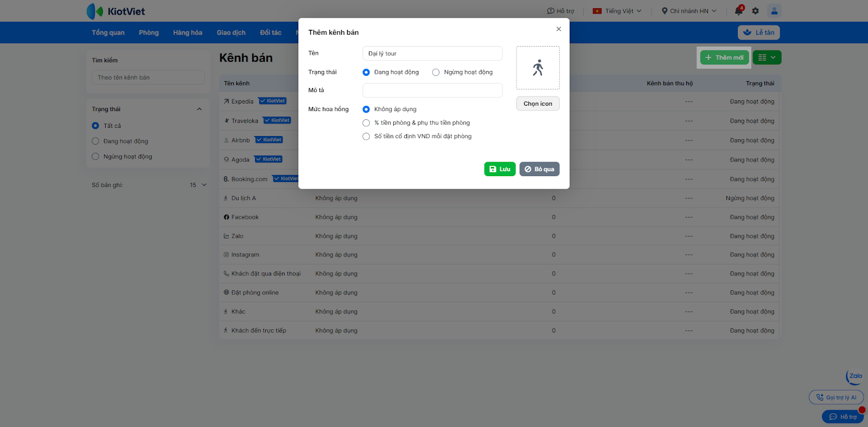Viewport: 868px width, 427px height.
Task: Open the Hàng hóa menu
Action: click(x=188, y=33)
